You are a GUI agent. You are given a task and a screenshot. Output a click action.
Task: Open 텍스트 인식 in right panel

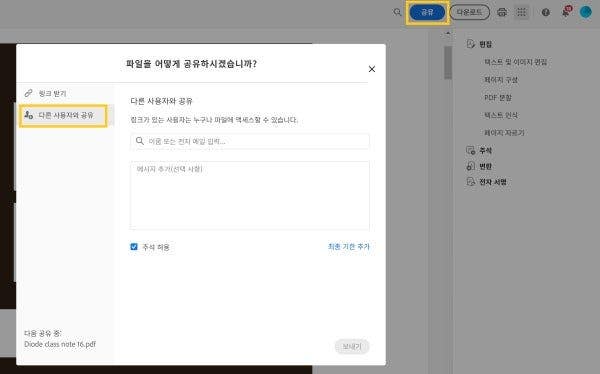(x=501, y=115)
